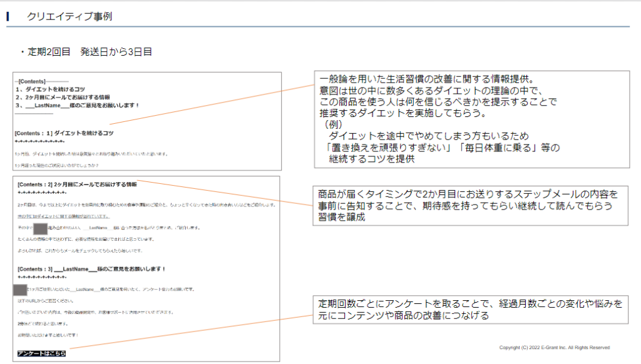
Task: Select the 定期2回目 発送日から3日目 bullet line
Action: click(86, 52)
